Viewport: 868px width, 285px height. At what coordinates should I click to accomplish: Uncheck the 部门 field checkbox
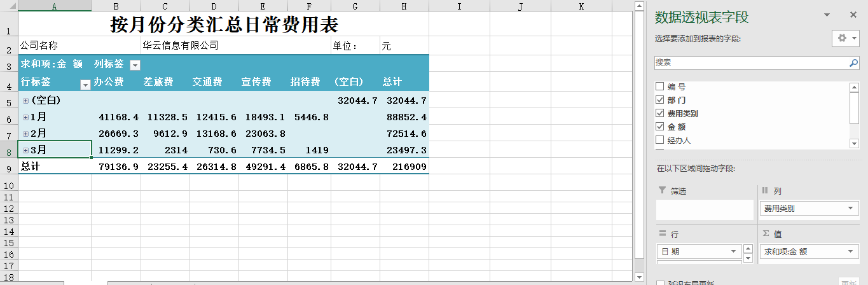tap(659, 100)
